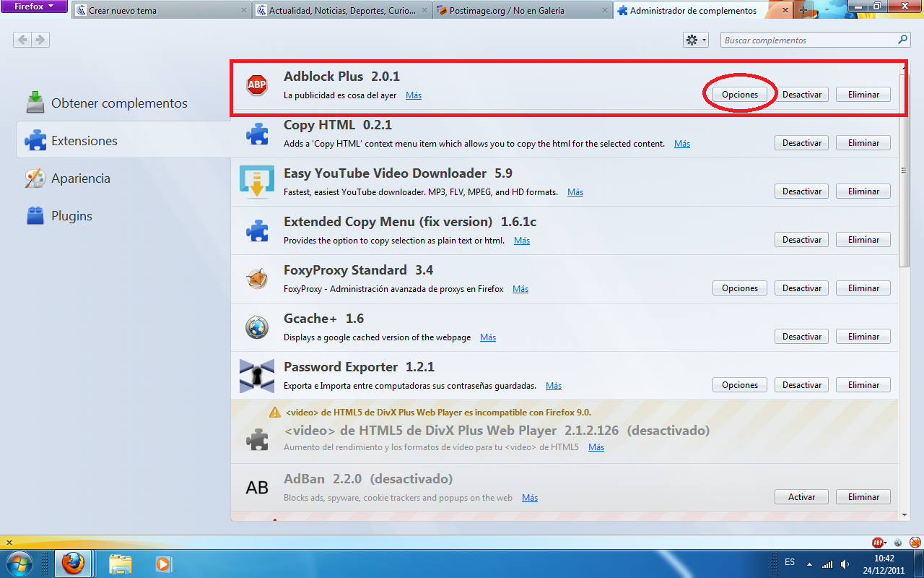Click the Más link for Copy HTML

tap(682, 144)
